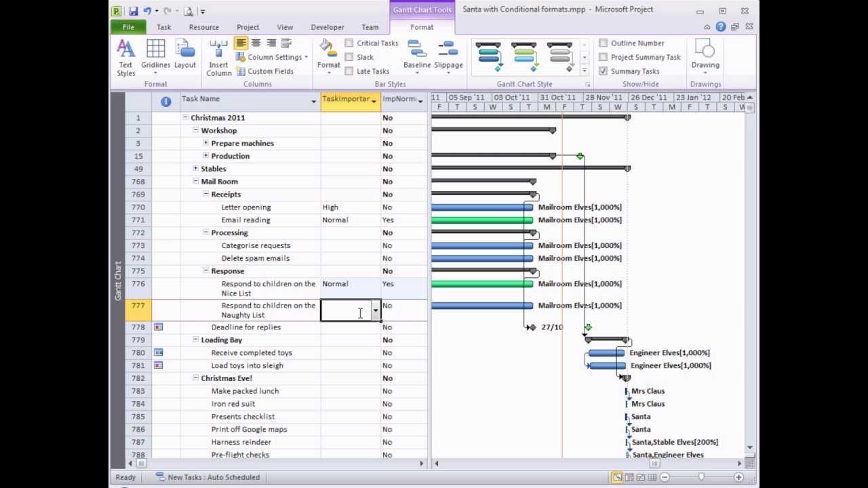Open the Drawing shapes menu
868x488 pixels.
(705, 57)
